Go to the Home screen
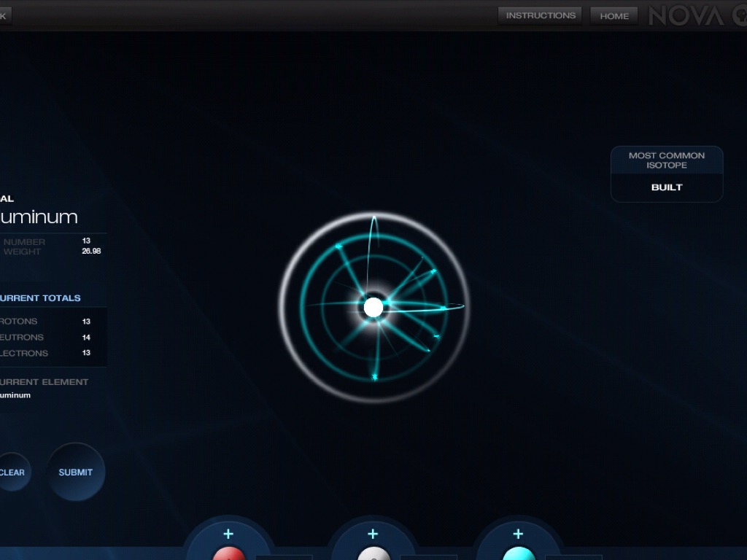Image resolution: width=747 pixels, height=560 pixels. (614, 16)
